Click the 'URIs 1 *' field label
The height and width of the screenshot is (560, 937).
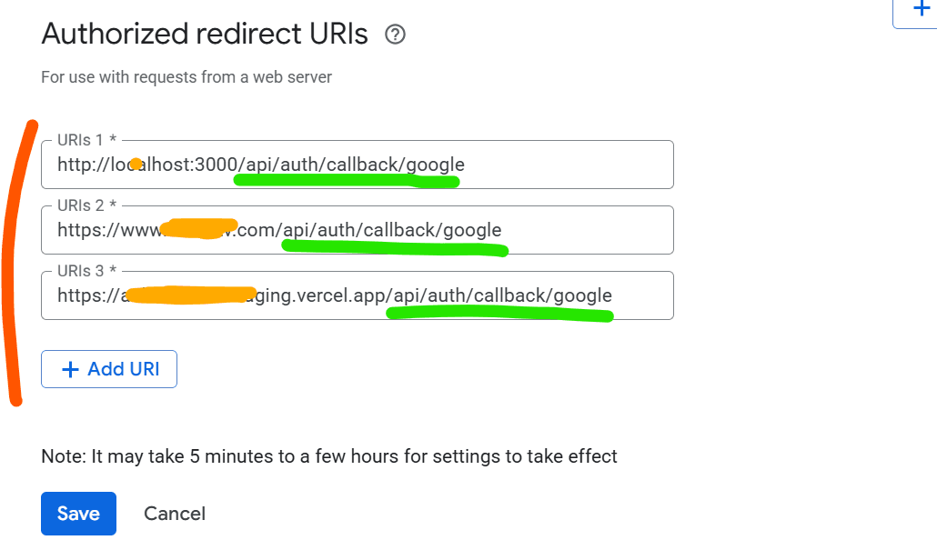click(86, 140)
